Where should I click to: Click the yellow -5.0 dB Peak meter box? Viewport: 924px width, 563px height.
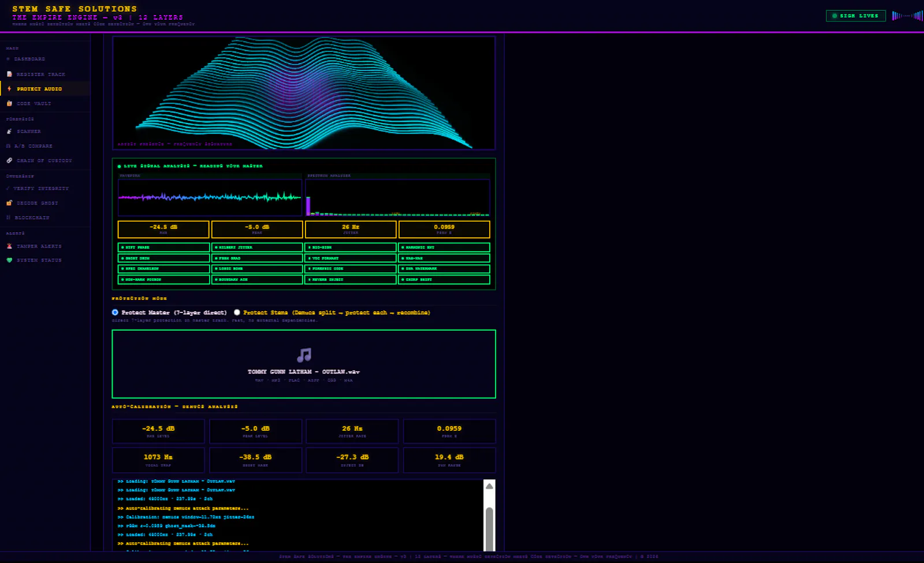click(257, 229)
